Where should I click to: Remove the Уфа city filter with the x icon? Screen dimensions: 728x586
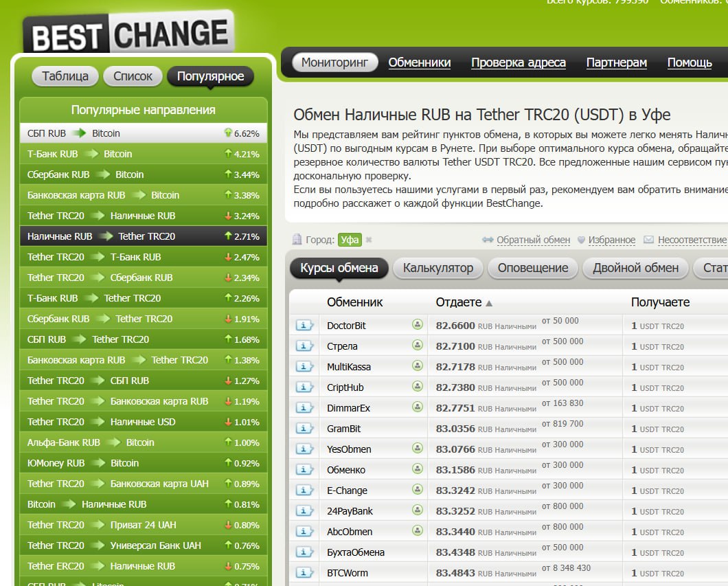pos(369,240)
